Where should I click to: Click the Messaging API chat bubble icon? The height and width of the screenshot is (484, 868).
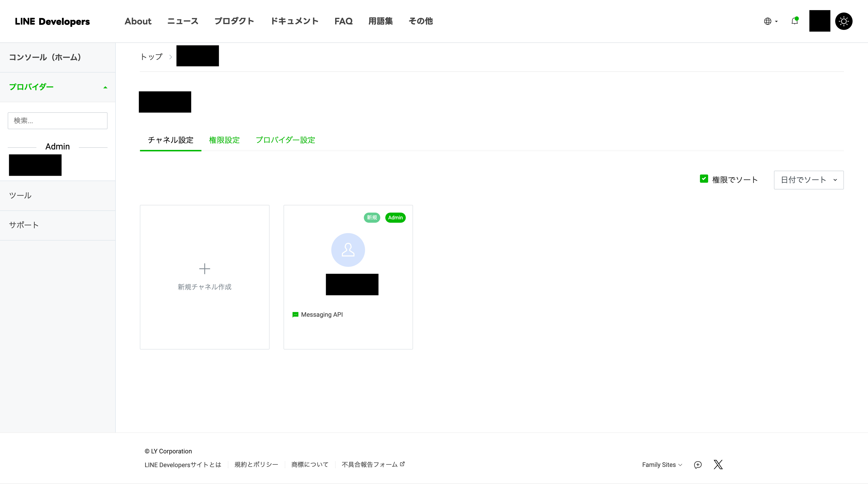click(x=296, y=315)
